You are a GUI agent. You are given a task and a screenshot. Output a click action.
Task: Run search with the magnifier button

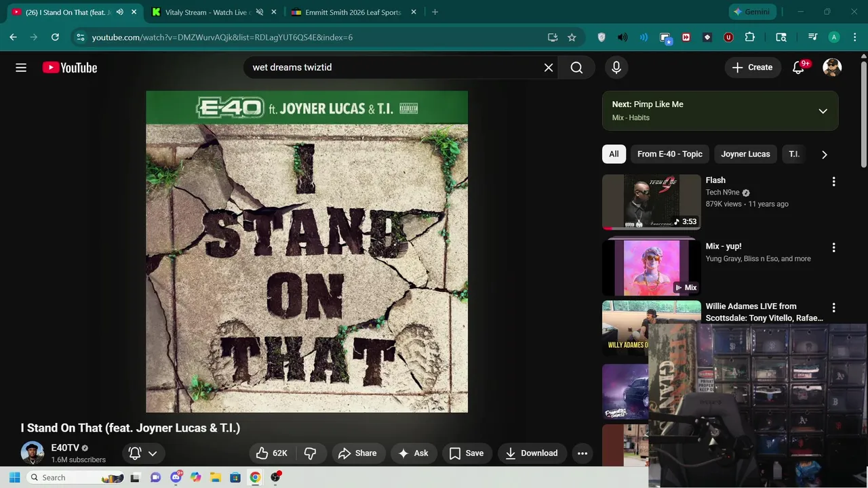pyautogui.click(x=576, y=68)
